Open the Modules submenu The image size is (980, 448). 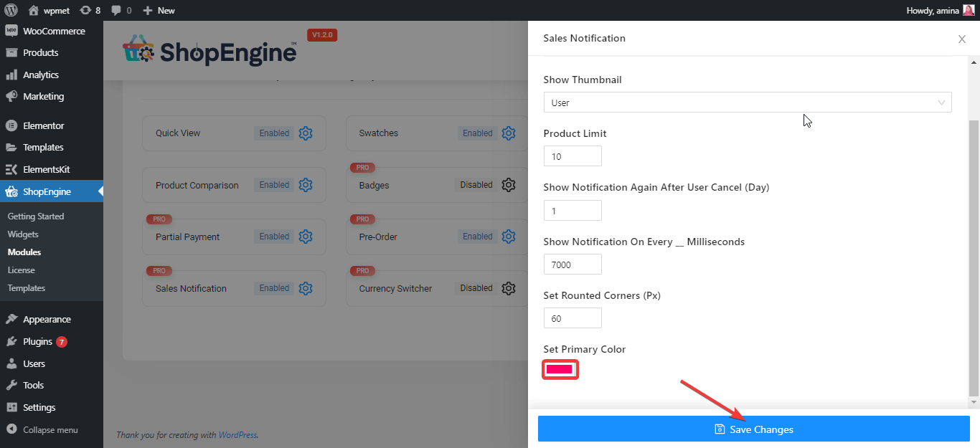click(24, 252)
